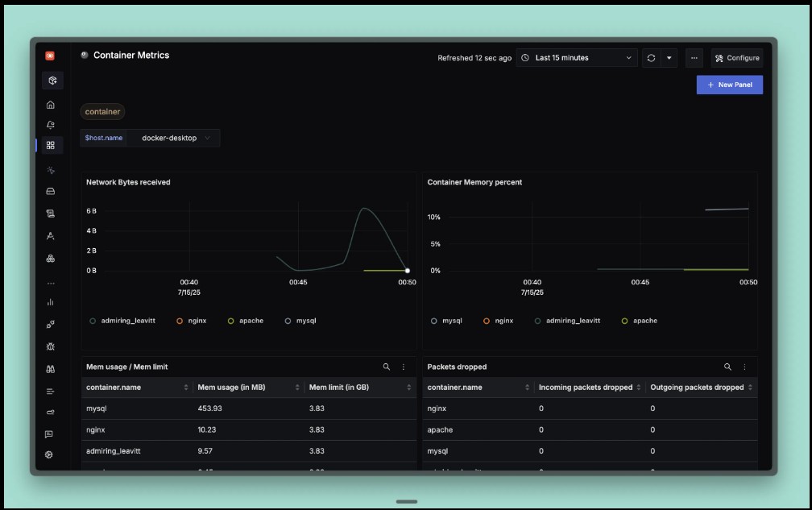The height and width of the screenshot is (510, 812).
Task: Open the bar chart icon in sidebar
Action: 50,302
